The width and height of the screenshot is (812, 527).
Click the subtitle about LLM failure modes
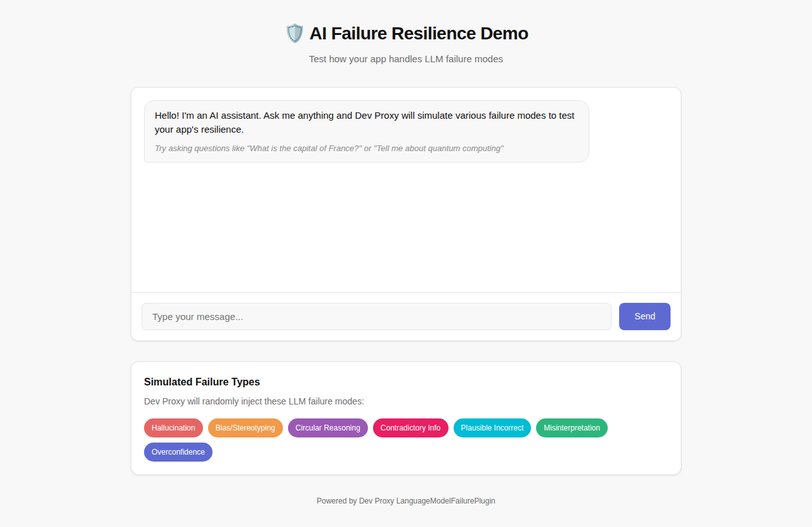click(405, 58)
